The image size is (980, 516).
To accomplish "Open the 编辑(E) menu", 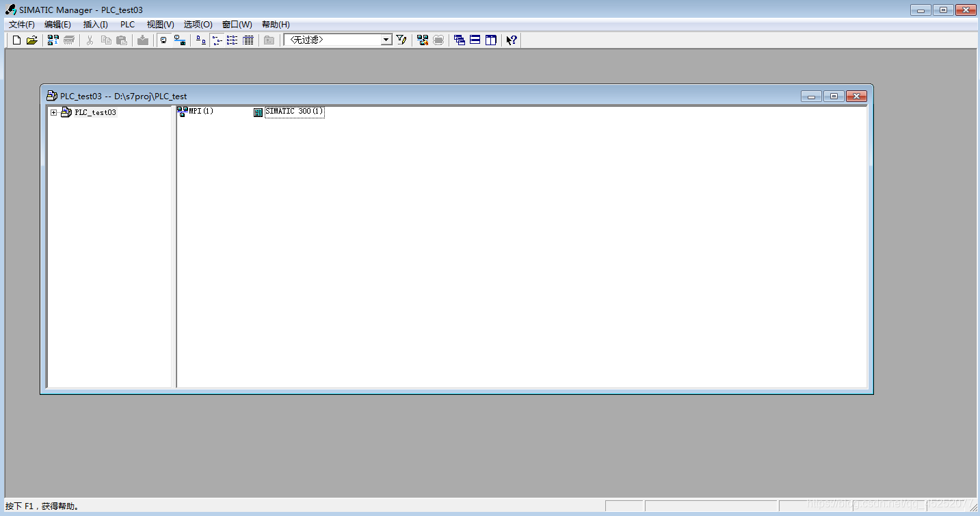I will [x=58, y=25].
